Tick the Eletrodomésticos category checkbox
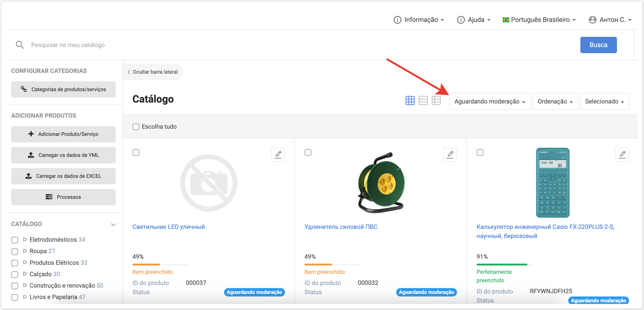The width and height of the screenshot is (644, 310). (15, 240)
